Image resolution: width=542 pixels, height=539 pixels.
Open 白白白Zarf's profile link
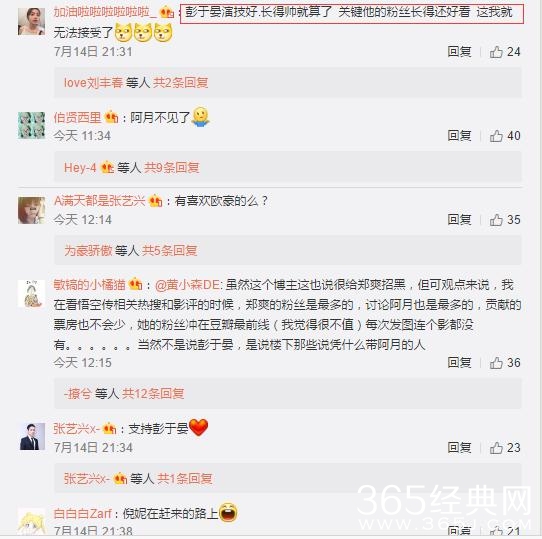click(83, 513)
